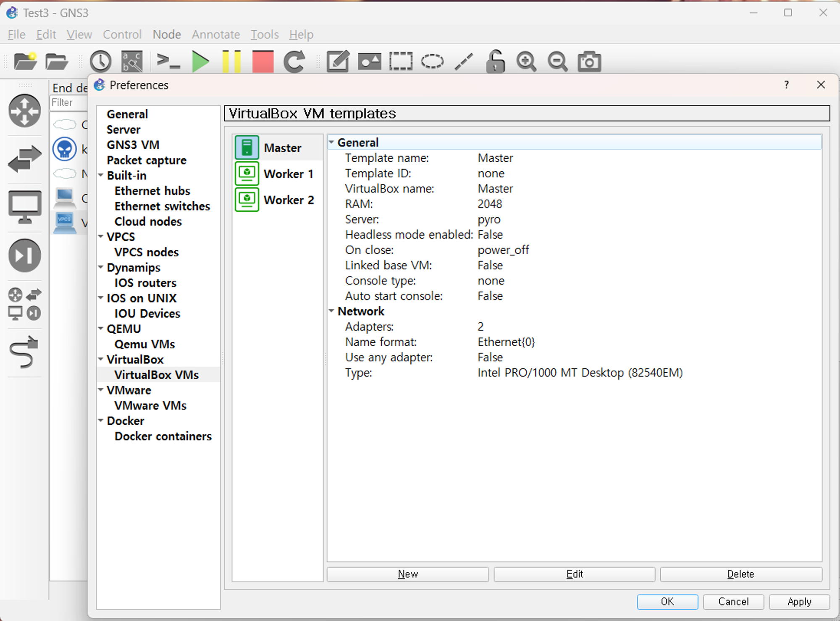Collapse the VirtualBox tree category
This screenshot has width=840, height=621.
pyautogui.click(x=101, y=359)
